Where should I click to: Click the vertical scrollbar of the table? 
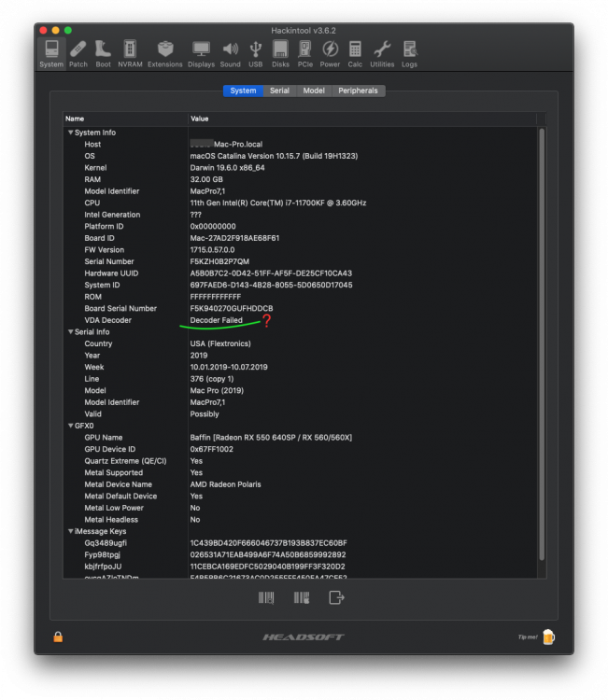point(542,344)
